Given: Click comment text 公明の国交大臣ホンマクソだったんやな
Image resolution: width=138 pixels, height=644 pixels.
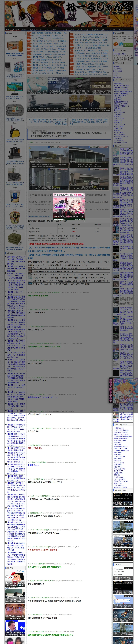Looking at the screenshot, I should [x=44, y=346].
